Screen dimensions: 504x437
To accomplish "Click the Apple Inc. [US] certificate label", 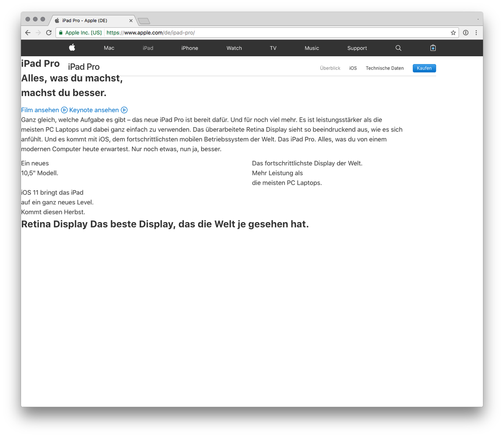I will (84, 33).
